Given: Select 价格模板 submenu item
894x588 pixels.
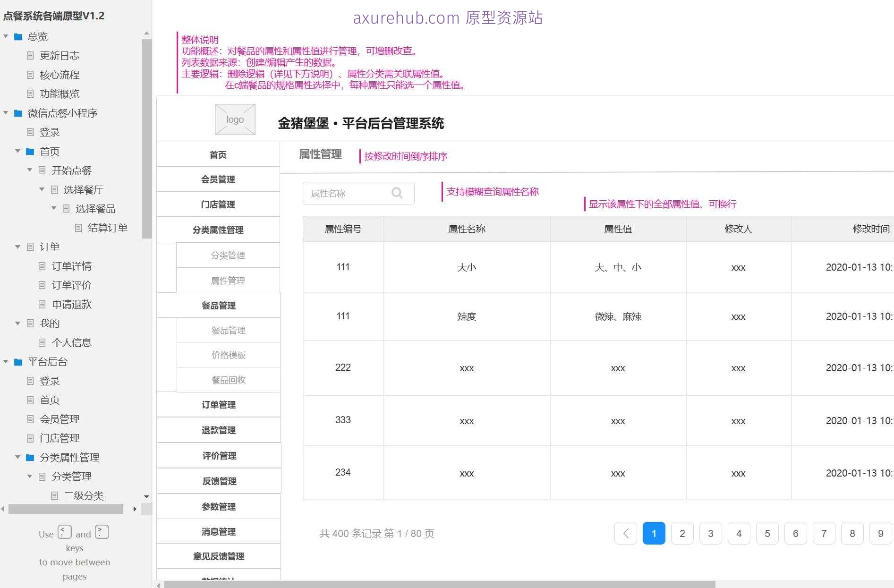Looking at the screenshot, I should click(229, 355).
